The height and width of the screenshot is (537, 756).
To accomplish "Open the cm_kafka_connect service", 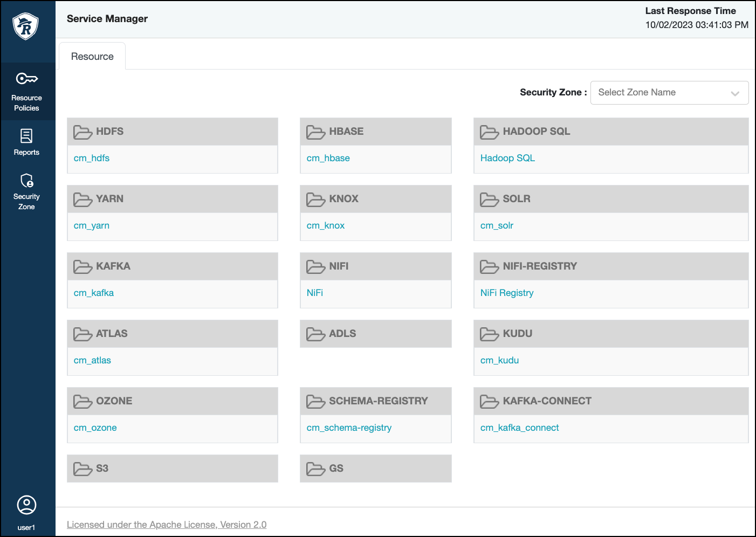I will coord(519,428).
